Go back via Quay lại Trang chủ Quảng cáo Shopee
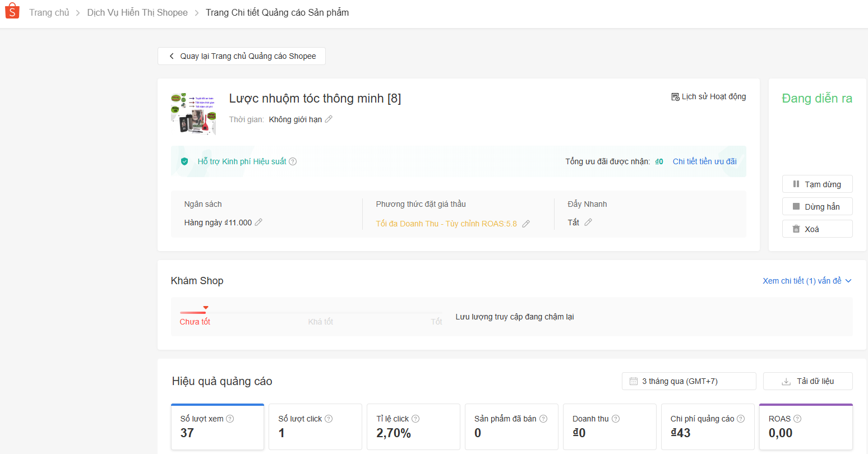 pos(242,56)
